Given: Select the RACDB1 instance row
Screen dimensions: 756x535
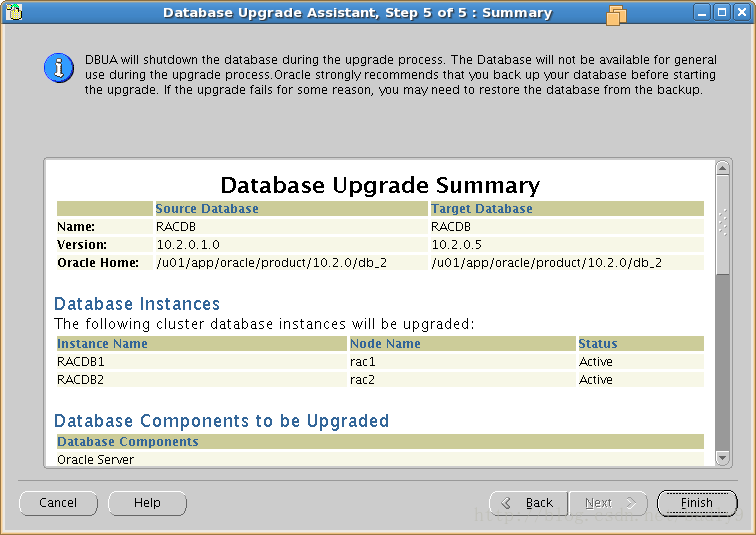Looking at the screenshot, I should (x=380, y=361).
